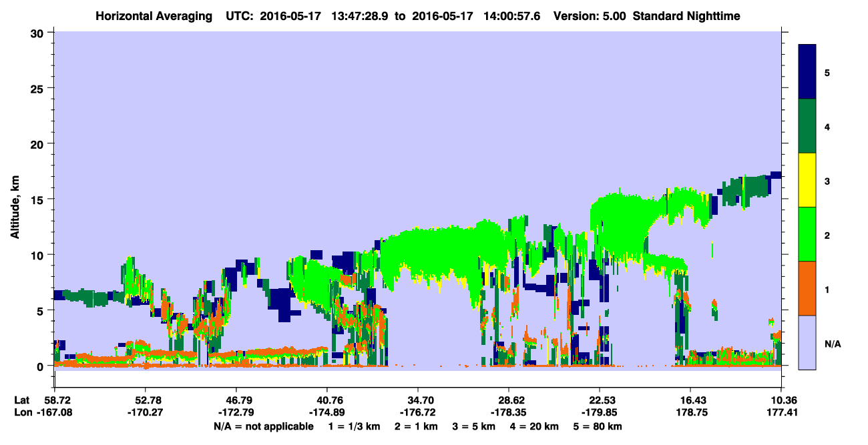Click the colorbar label '5'
Viewport: 868px width, 445px height.
(827, 72)
